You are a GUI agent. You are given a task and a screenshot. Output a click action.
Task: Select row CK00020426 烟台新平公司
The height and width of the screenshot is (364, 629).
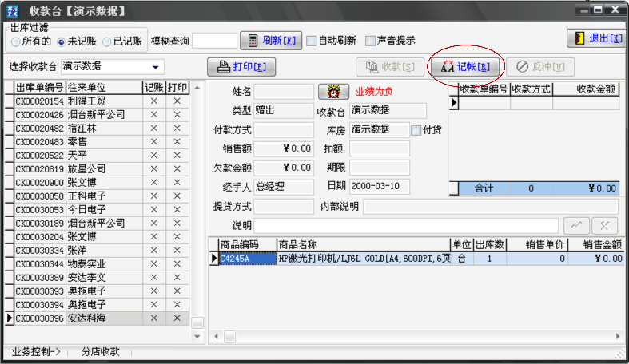point(96,115)
